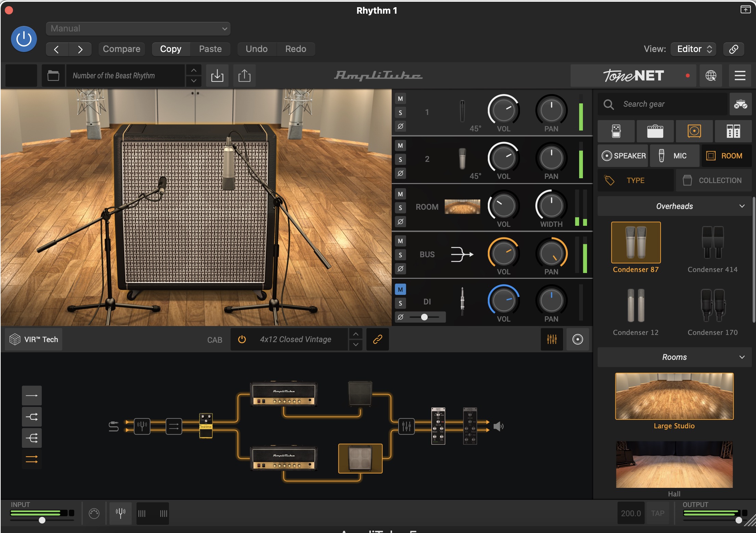Click the custom shop cart icon

[x=741, y=104]
